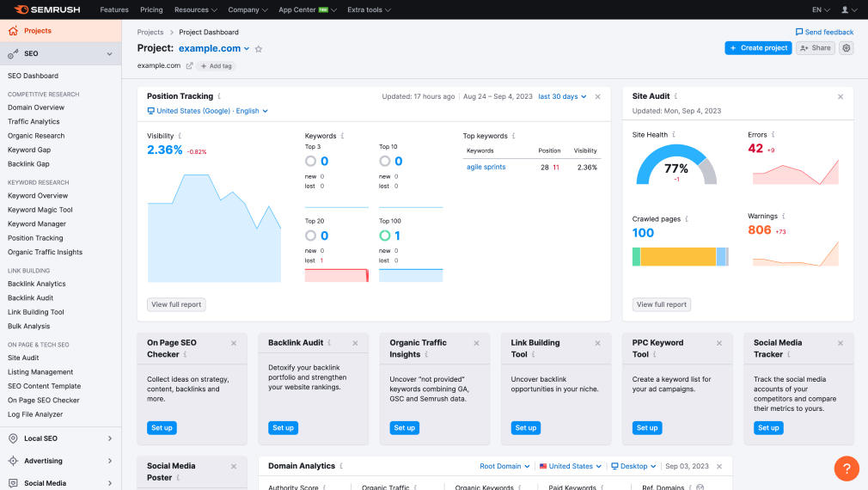Dismiss the Site Audit widget
This screenshot has height=490, width=868.
click(x=840, y=97)
